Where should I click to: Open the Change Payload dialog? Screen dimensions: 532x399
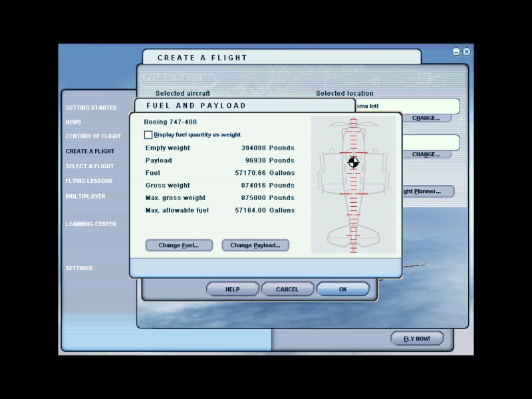[x=255, y=245]
